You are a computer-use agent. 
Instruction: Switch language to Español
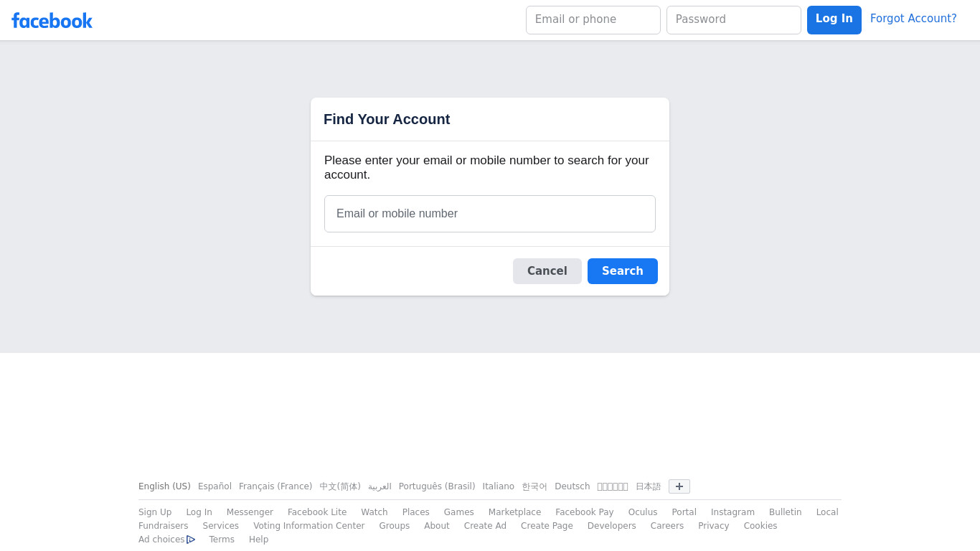(x=215, y=486)
